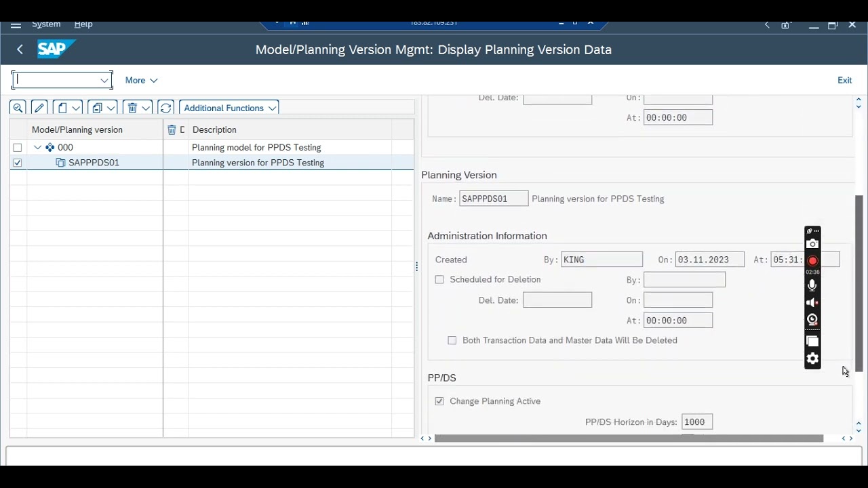Click the right pane vertical scrollbar thumb
The height and width of the screenshot is (488, 868).
(859, 283)
